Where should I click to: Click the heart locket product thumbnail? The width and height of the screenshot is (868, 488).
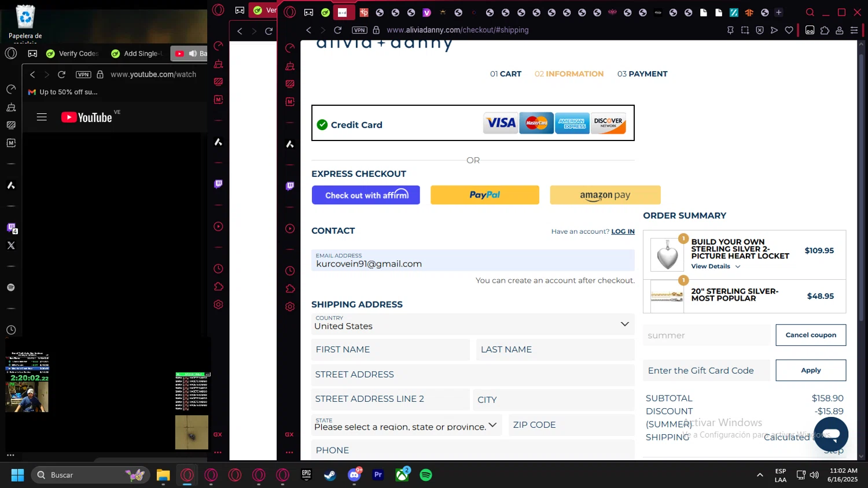pyautogui.click(x=667, y=255)
